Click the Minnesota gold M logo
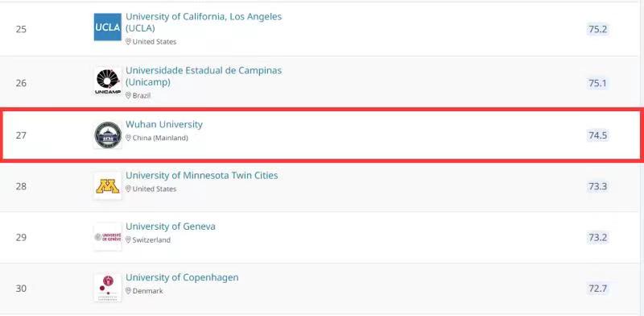This screenshot has width=644, height=316. point(108,186)
